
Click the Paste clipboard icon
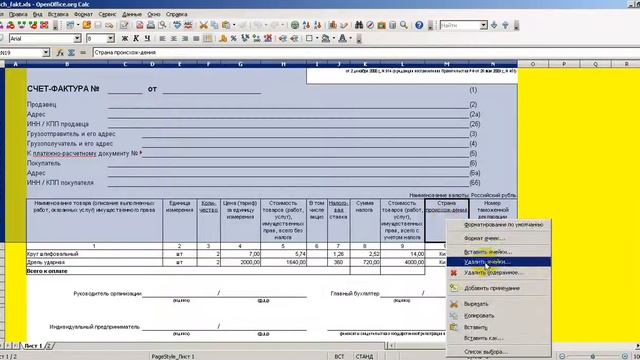click(226, 25)
